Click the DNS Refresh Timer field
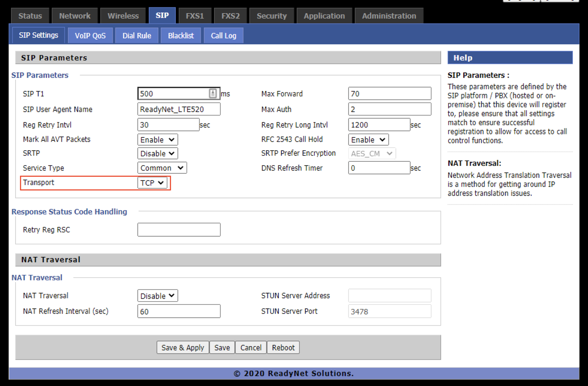588x386 pixels. (379, 168)
